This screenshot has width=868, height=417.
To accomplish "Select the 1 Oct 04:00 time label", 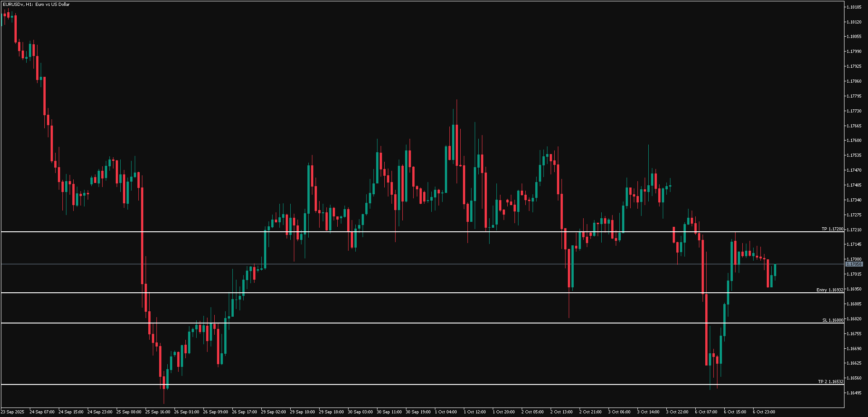I will (446, 412).
